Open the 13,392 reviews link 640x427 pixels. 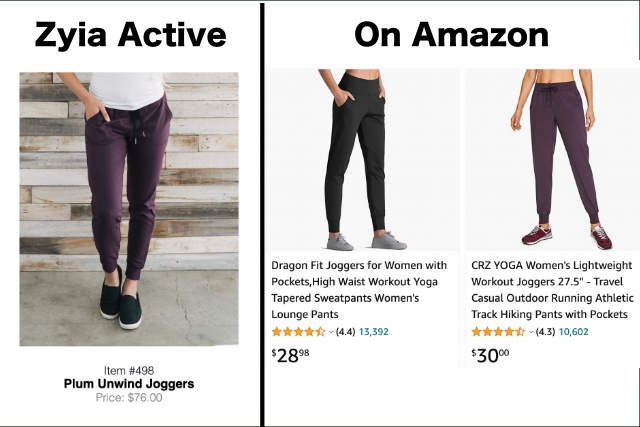click(x=374, y=331)
